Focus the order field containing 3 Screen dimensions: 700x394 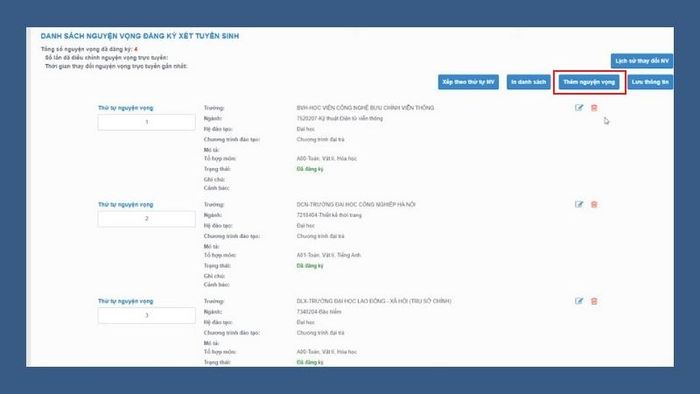146,315
